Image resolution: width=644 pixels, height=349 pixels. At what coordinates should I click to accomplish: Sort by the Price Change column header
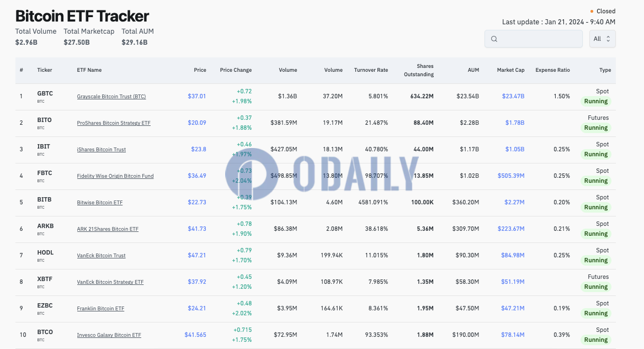coord(236,70)
